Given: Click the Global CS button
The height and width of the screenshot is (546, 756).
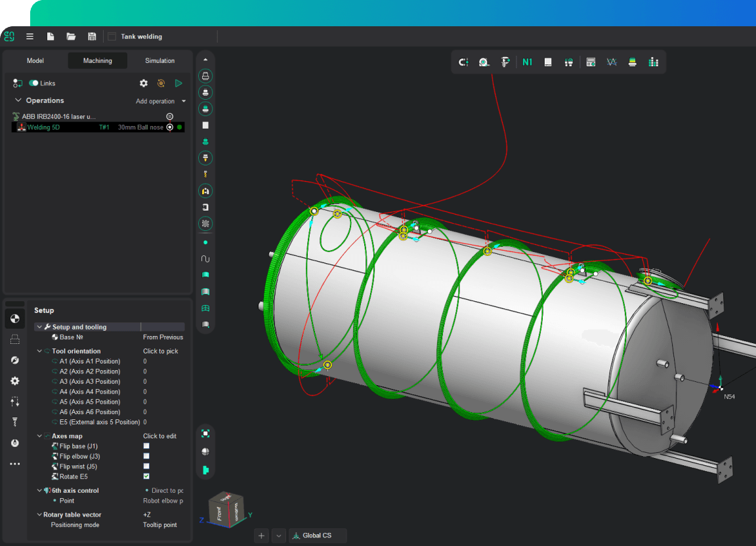Looking at the screenshot, I should click(317, 535).
